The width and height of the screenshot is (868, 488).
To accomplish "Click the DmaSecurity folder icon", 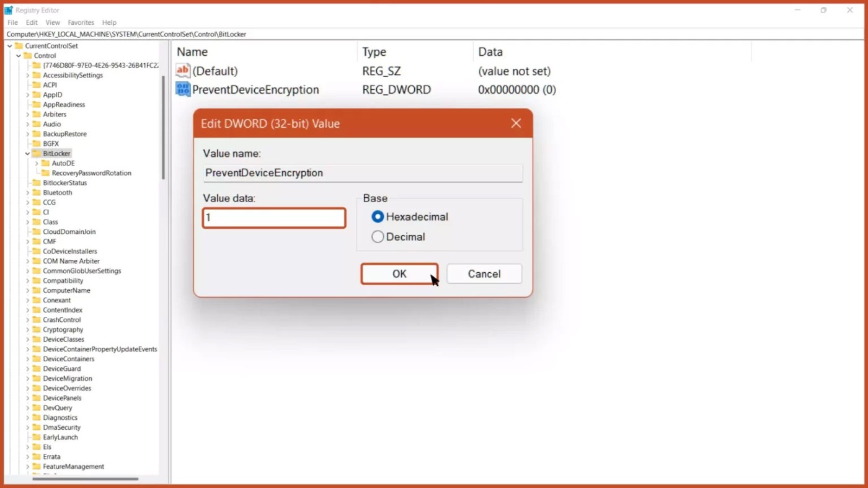I will [x=36, y=428].
